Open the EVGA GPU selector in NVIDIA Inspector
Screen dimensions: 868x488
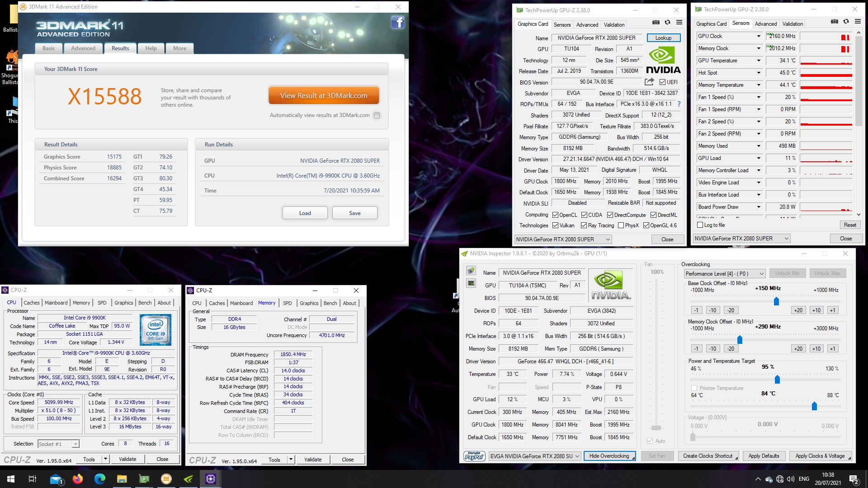[535, 456]
